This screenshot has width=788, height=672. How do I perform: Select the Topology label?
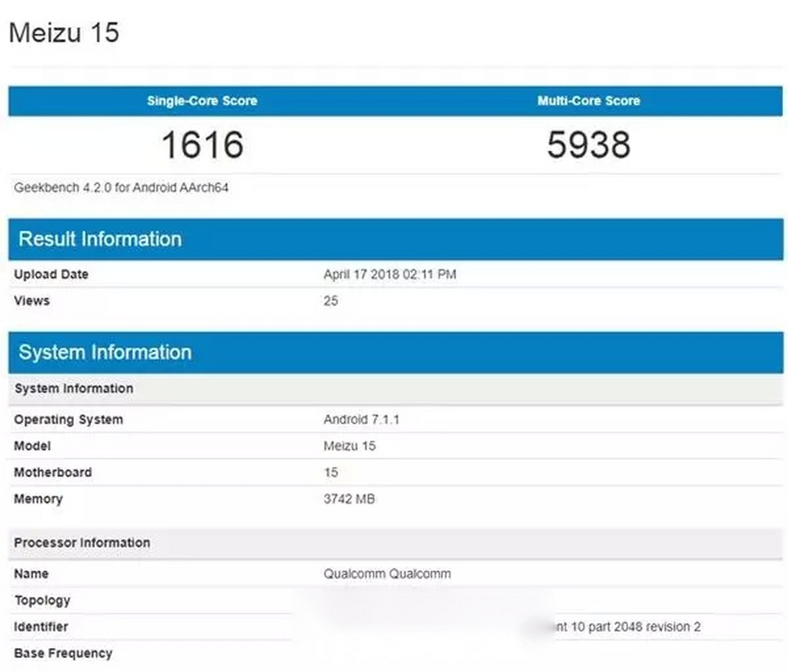42,600
